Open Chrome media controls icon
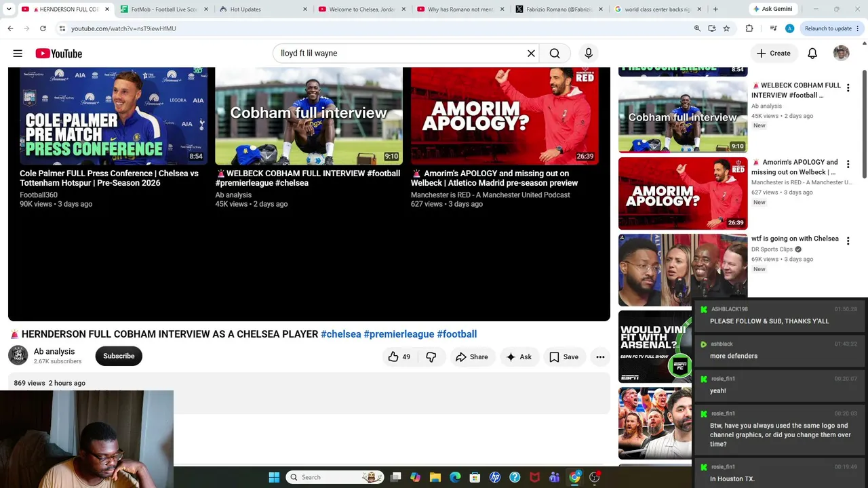This screenshot has height=488, width=868. pyautogui.click(x=773, y=28)
